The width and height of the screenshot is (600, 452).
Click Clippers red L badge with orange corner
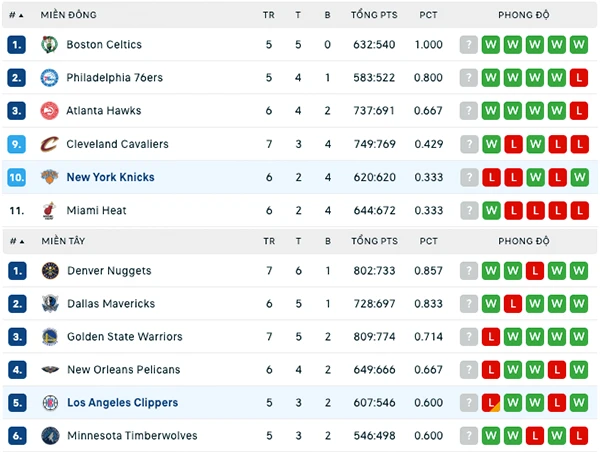click(491, 403)
